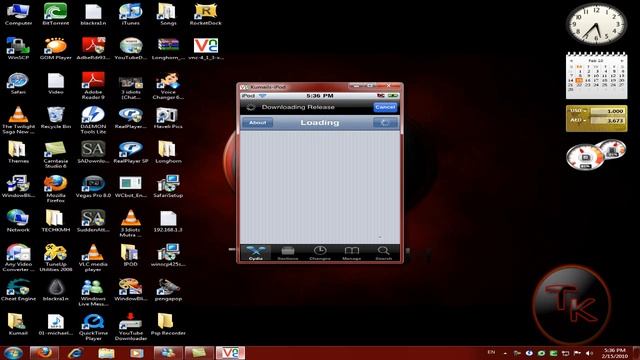Launch QuickTime Player shortcut

coord(93,326)
